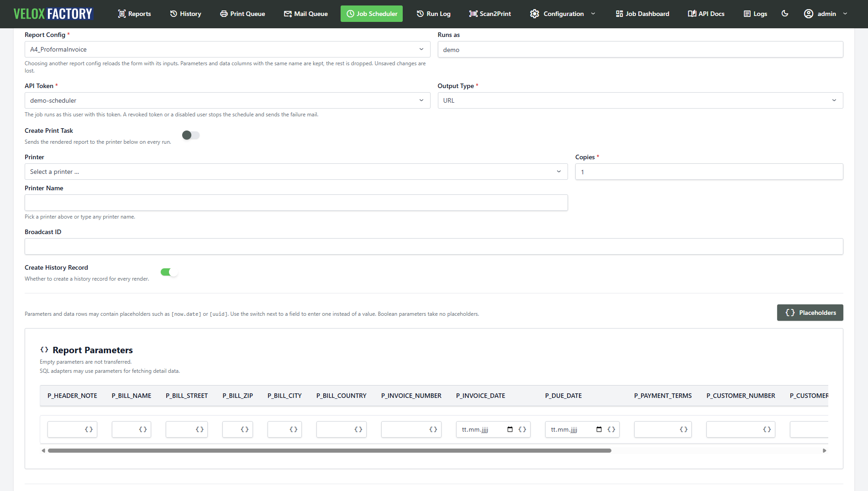The height and width of the screenshot is (491, 868).
Task: Toggle placeholder mode for P_HEADER_NOTE
Action: coord(89,429)
